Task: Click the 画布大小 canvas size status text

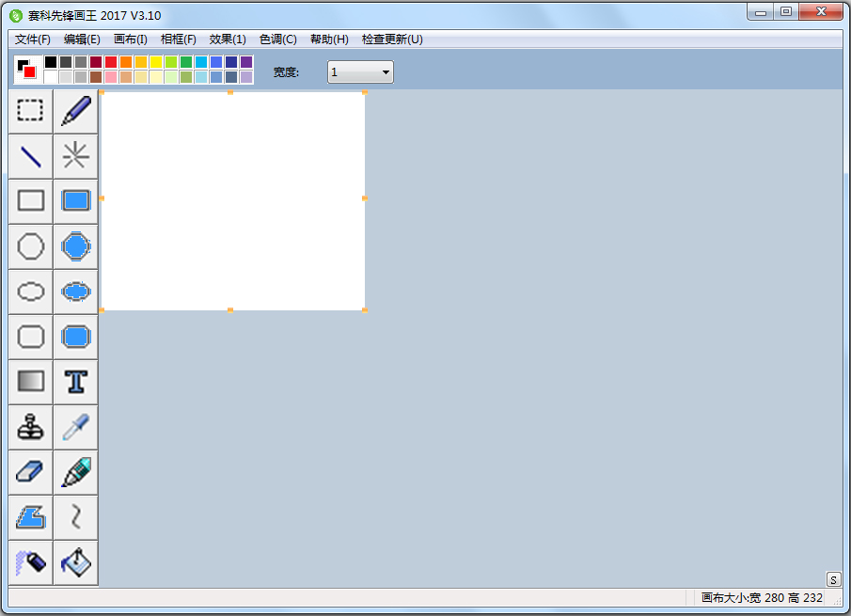Action: click(762, 597)
